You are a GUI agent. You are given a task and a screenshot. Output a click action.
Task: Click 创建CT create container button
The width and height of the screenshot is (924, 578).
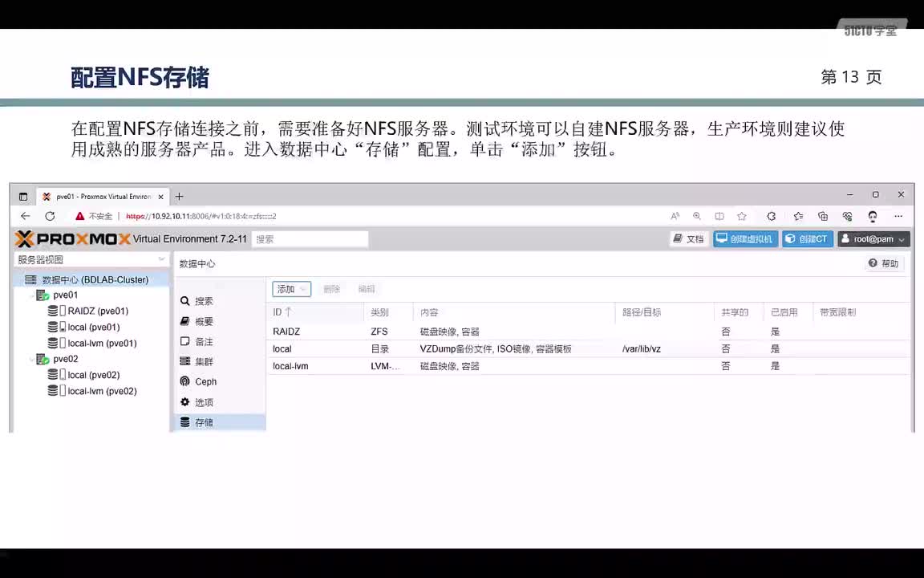point(808,239)
